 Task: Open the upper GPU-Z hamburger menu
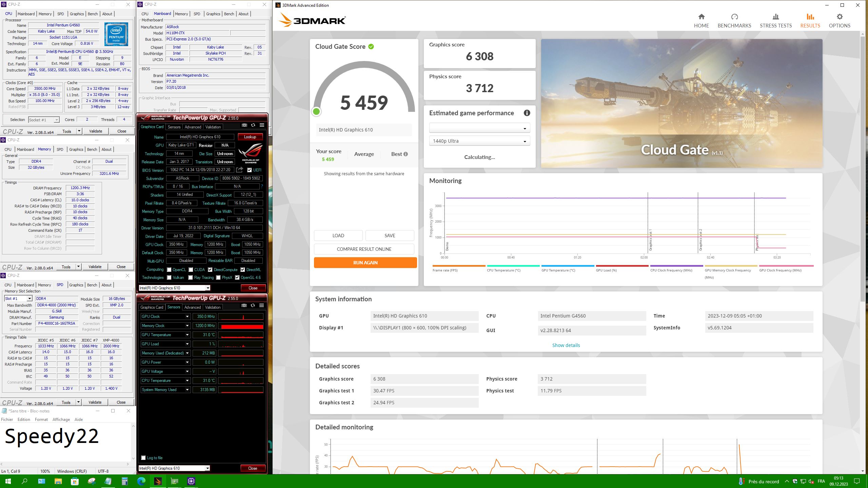click(262, 125)
